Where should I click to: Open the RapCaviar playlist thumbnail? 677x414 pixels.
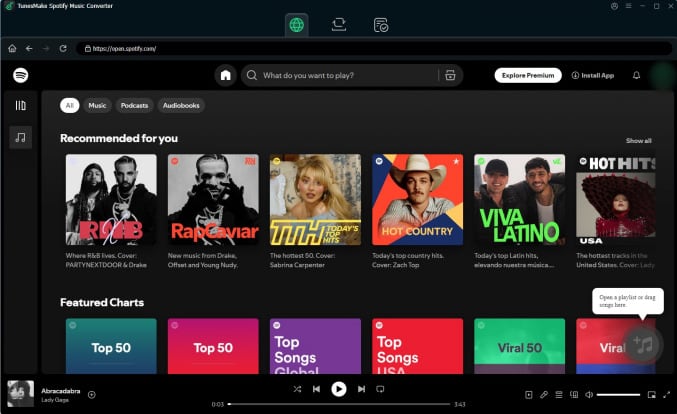click(213, 199)
